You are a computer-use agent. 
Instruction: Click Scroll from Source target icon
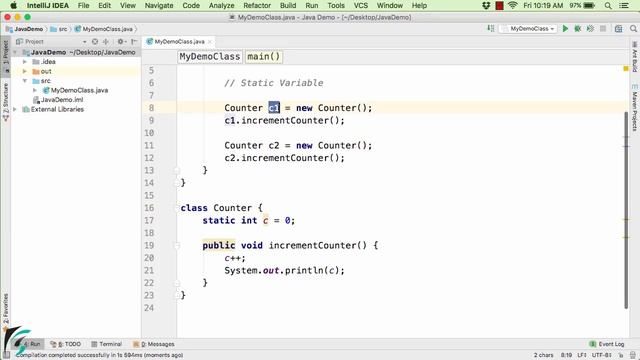95,42
